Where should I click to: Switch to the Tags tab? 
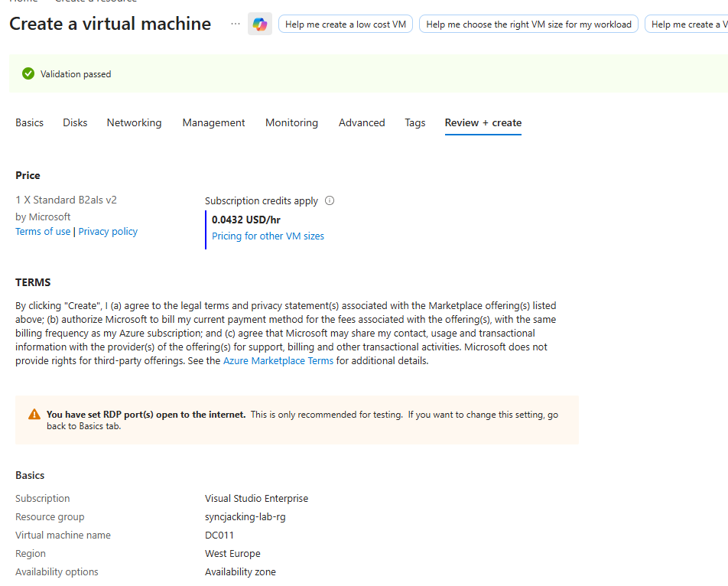tap(415, 122)
